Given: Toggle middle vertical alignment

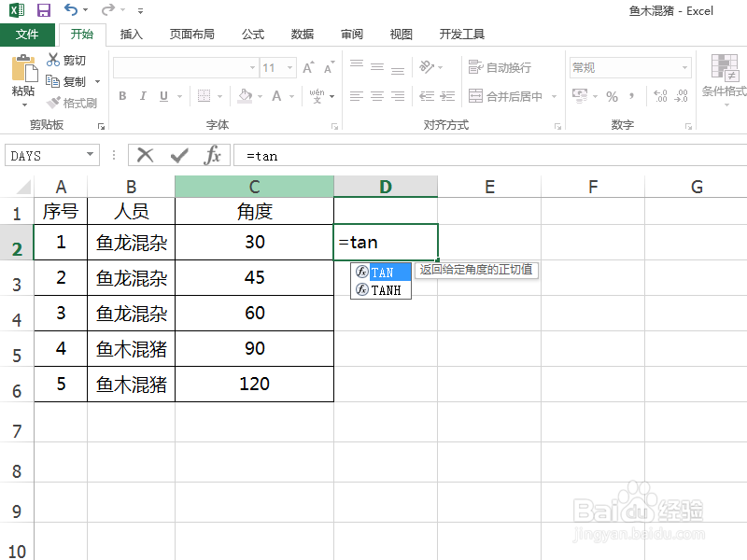Looking at the screenshot, I should [x=377, y=66].
